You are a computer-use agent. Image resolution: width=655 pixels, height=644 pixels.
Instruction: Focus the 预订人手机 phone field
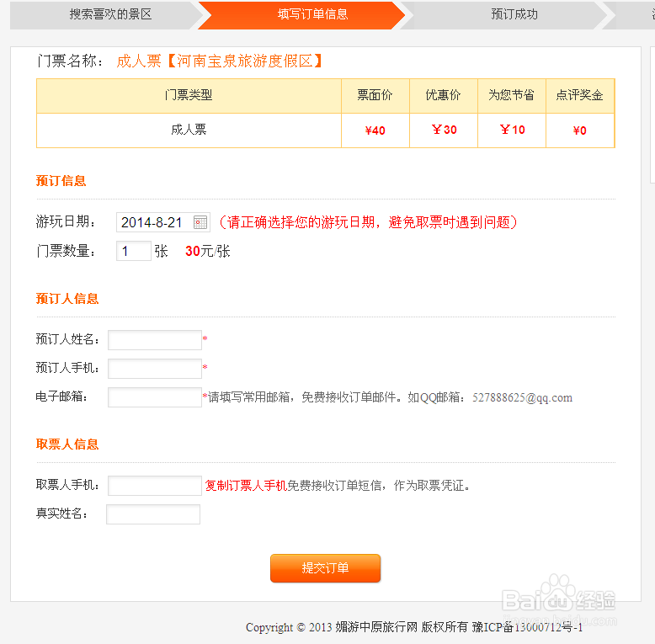click(x=155, y=369)
